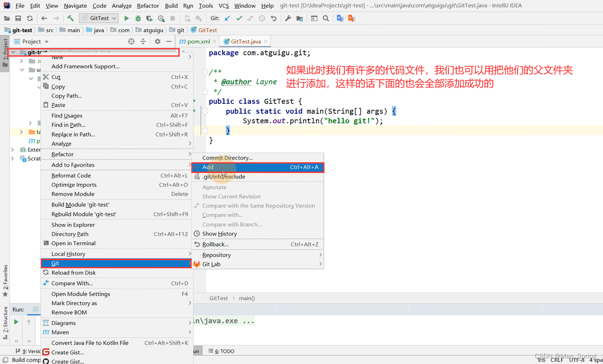Open the Analyze menu in menu bar
Screen dimensions: 603x364
[122, 6]
